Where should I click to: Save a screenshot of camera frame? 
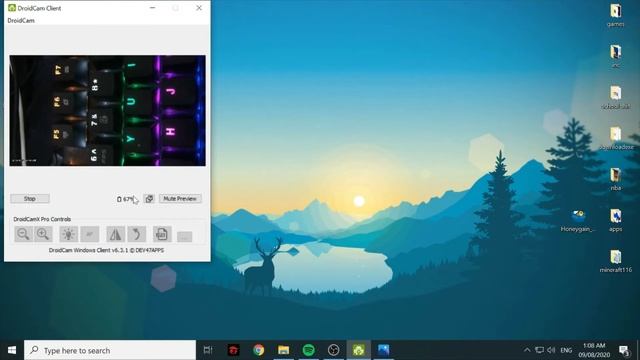pos(162,234)
